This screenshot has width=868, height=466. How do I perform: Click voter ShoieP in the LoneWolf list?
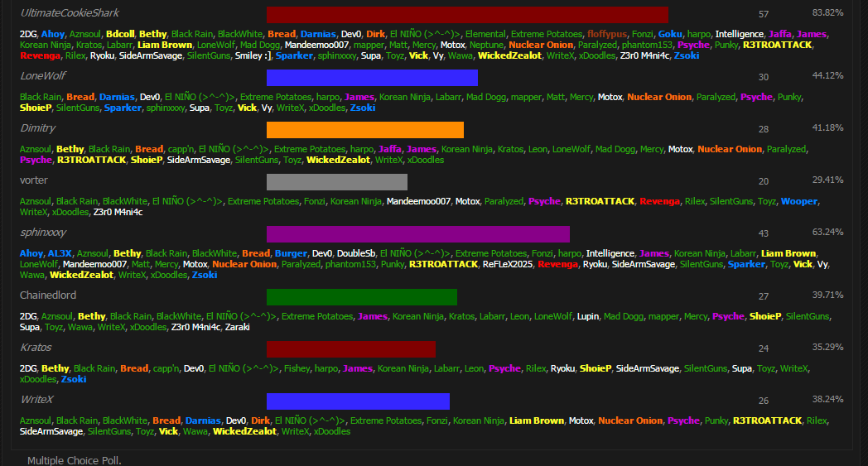(36, 108)
